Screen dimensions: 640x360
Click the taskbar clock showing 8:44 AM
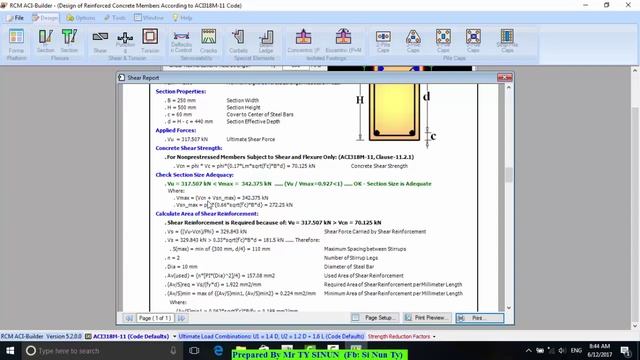[599, 351]
